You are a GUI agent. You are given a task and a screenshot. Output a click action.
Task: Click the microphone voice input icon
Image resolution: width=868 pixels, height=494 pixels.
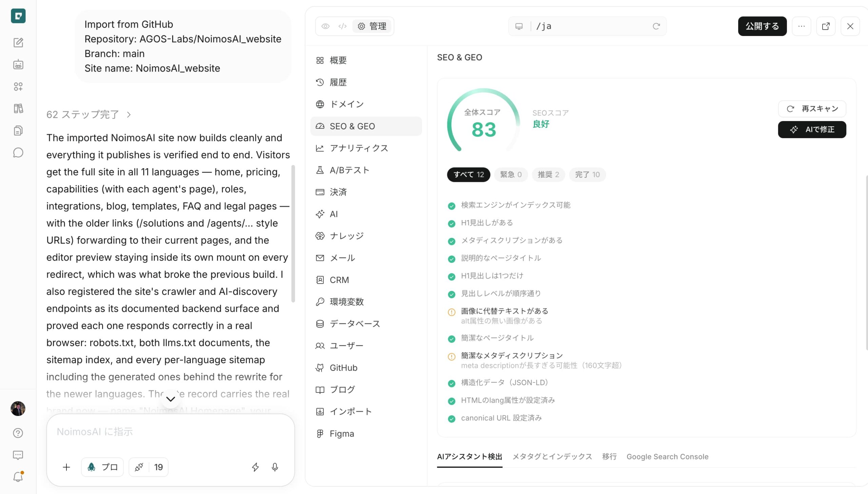(x=275, y=467)
